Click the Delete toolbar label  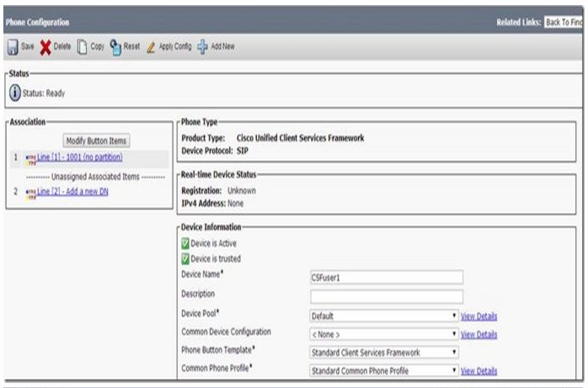click(x=62, y=46)
